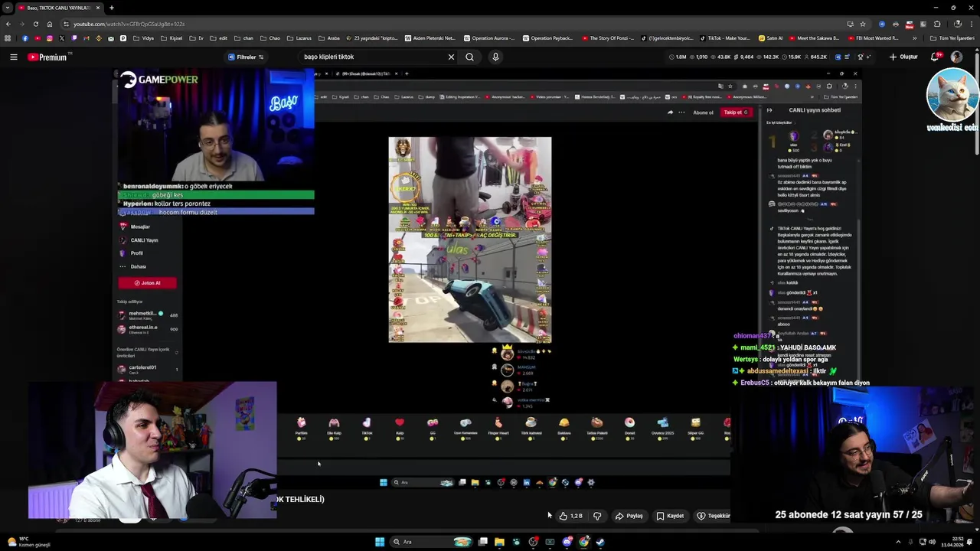Dislike the video with thumbs-down button
980x551 pixels.
tap(597, 516)
